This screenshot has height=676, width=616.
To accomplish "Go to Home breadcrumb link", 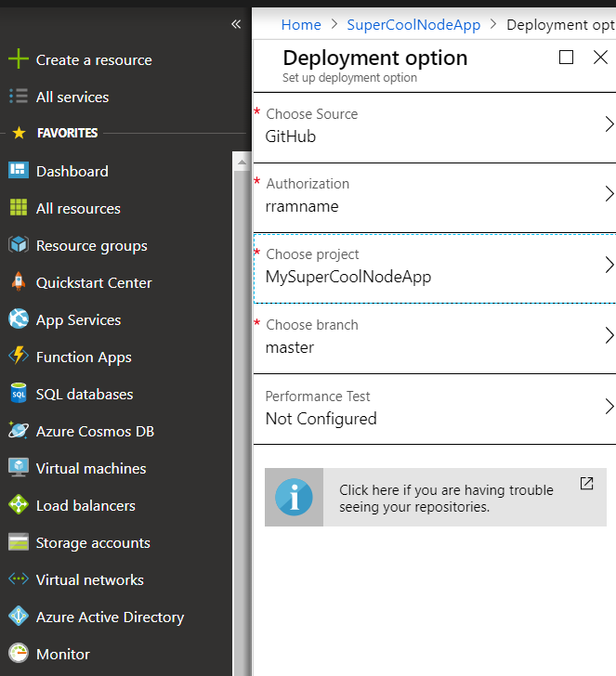I will point(301,25).
